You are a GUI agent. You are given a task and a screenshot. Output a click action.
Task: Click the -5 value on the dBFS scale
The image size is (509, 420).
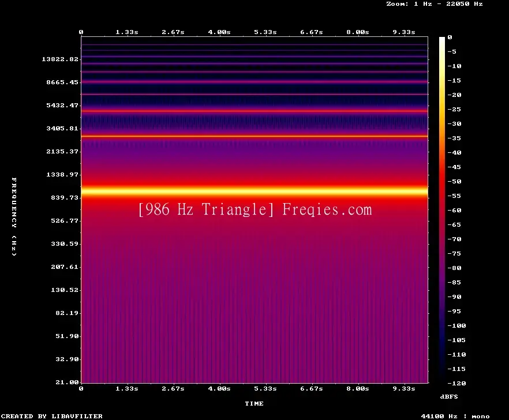[x=452, y=51]
